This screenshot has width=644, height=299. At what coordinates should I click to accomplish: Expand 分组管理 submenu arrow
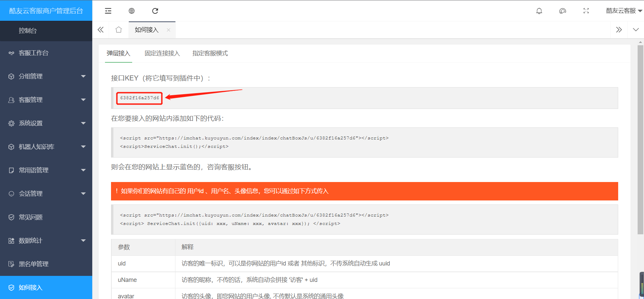(83, 76)
